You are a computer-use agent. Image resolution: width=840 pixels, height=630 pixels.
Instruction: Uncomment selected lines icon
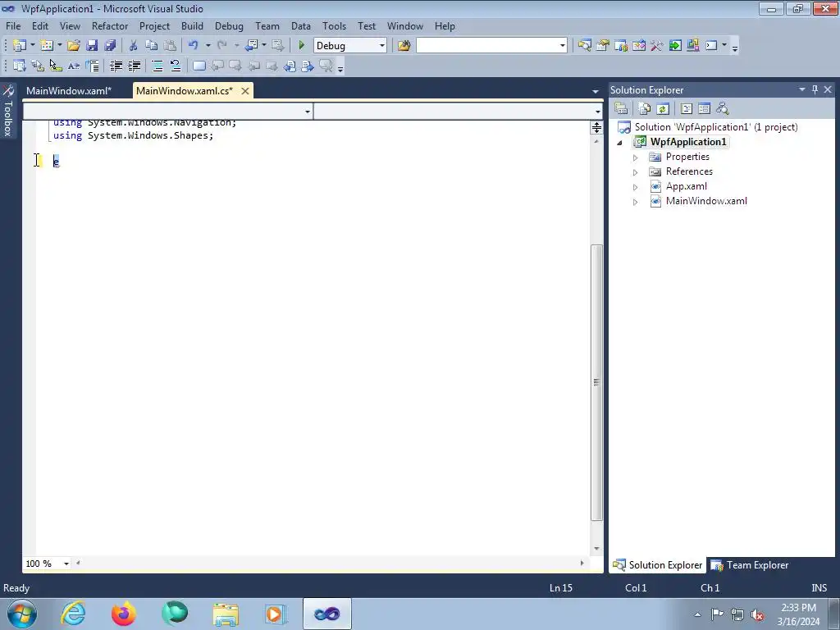click(176, 66)
